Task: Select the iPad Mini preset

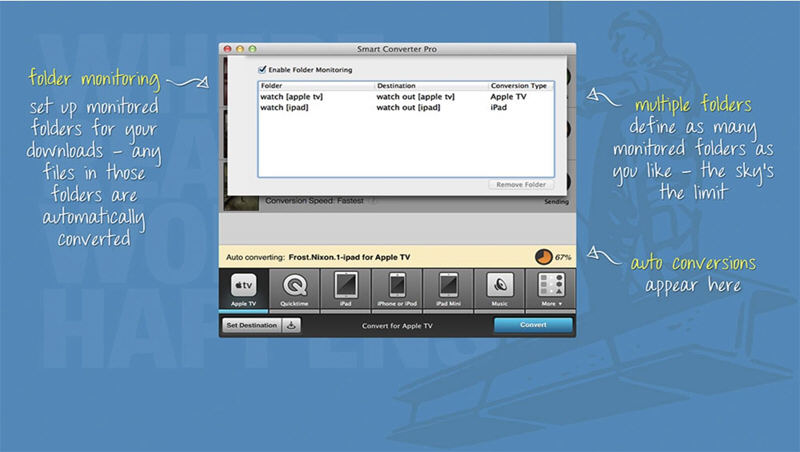Action: [x=448, y=290]
